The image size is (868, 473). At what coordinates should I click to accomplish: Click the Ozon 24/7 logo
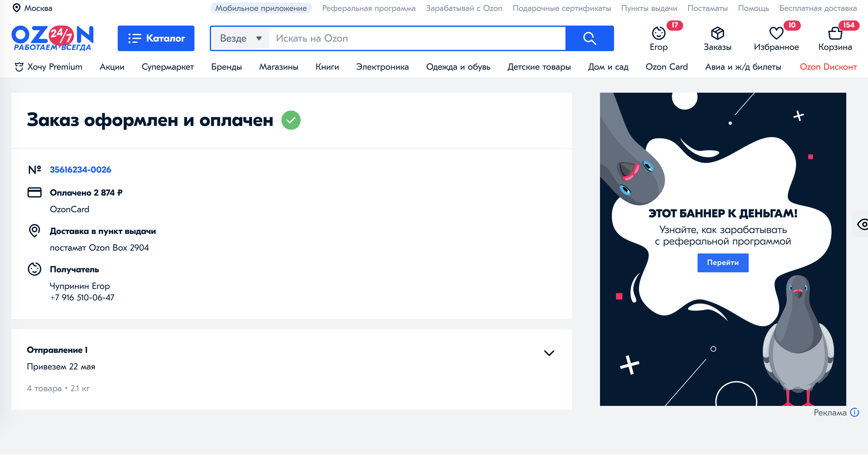point(52,38)
